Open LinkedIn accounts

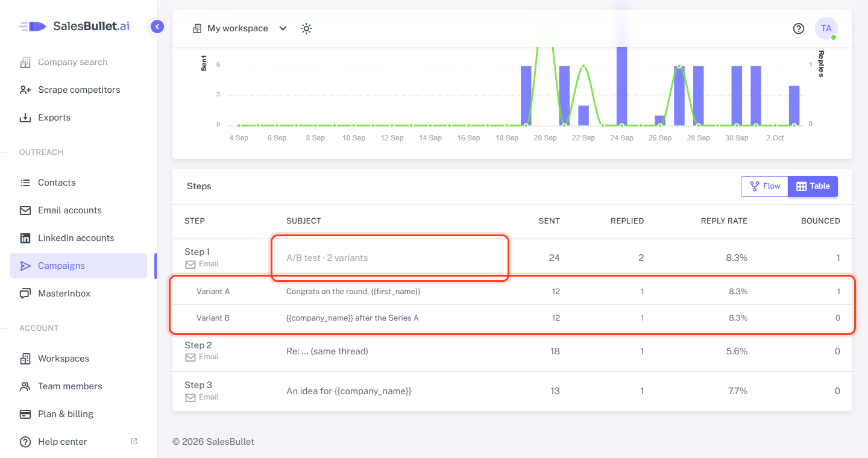78,238
